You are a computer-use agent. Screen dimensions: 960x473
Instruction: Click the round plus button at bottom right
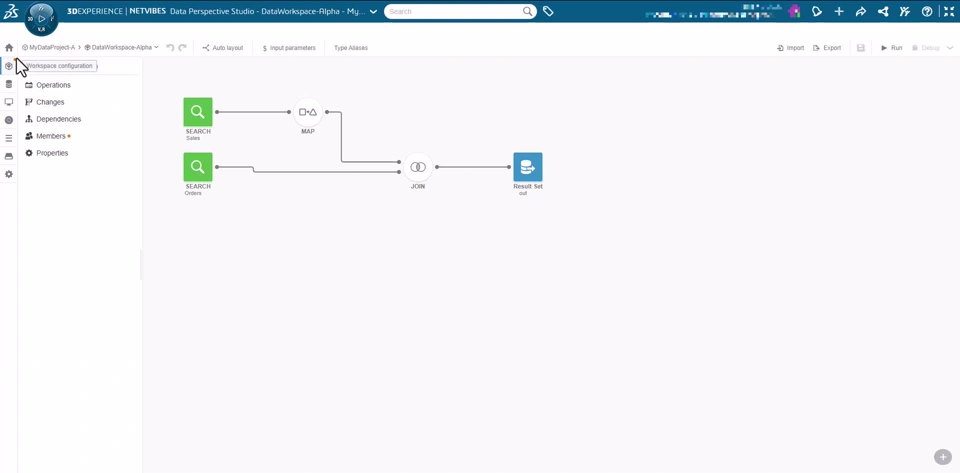coord(942,457)
